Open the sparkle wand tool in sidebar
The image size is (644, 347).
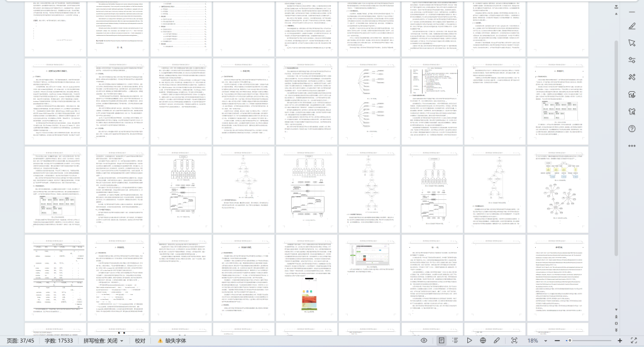(631, 77)
